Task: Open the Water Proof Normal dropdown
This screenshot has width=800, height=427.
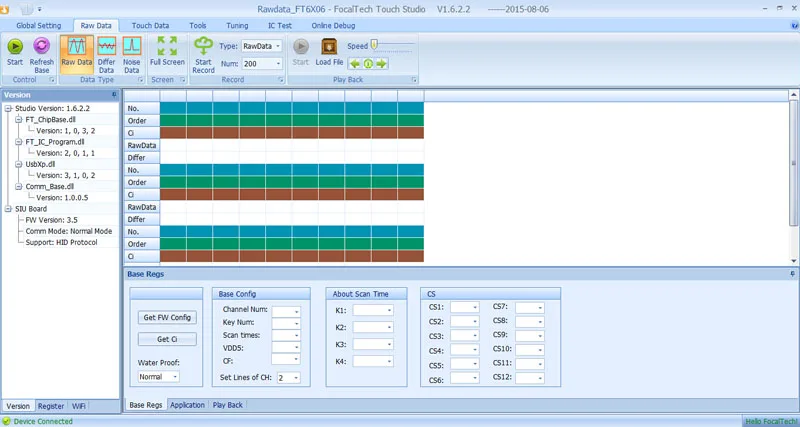Action: (175, 376)
